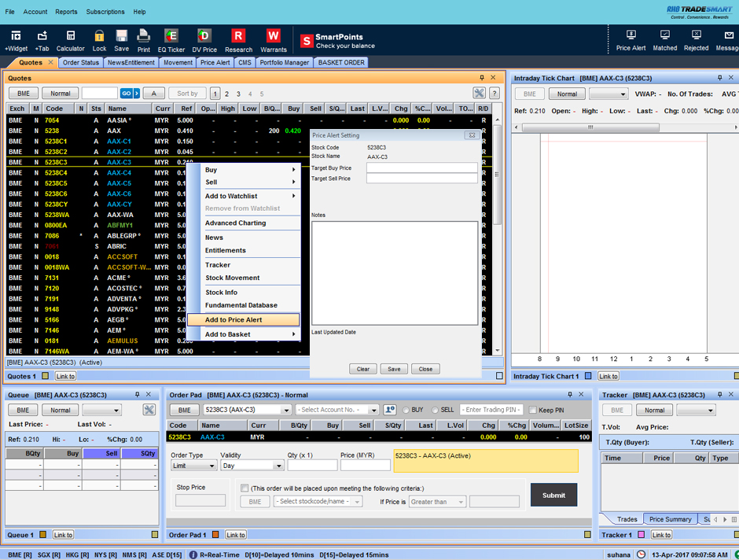This screenshot has width=739, height=560.
Task: Add a new tab with +Tab icon
Action: coord(42,41)
